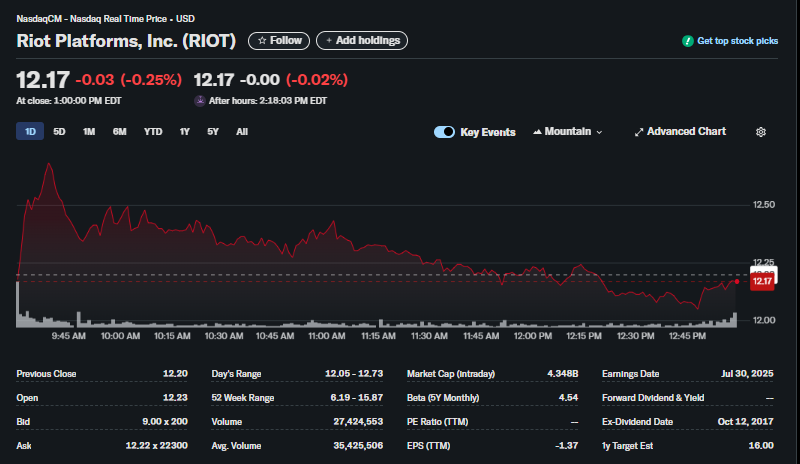Toggle the Key Events switch

click(x=444, y=132)
